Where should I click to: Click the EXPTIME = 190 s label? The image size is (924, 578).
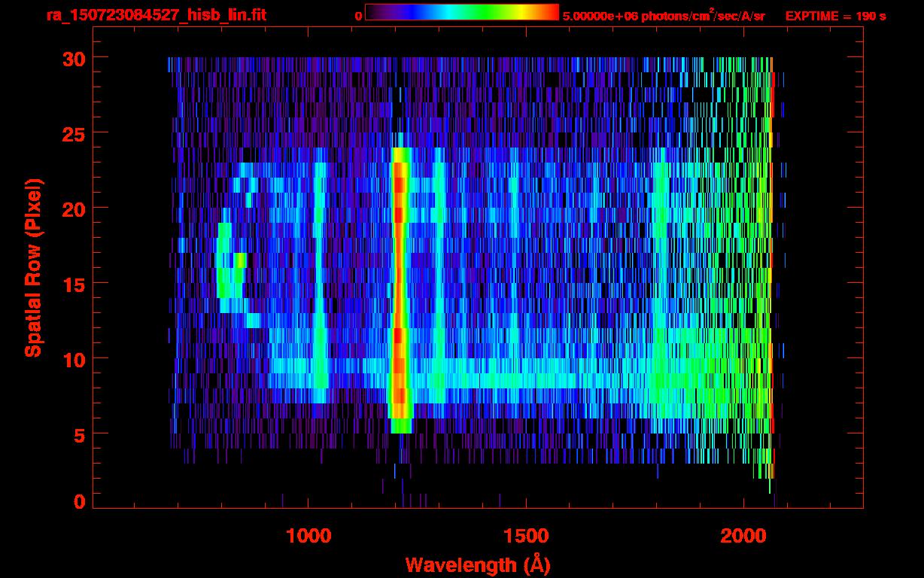(835, 16)
